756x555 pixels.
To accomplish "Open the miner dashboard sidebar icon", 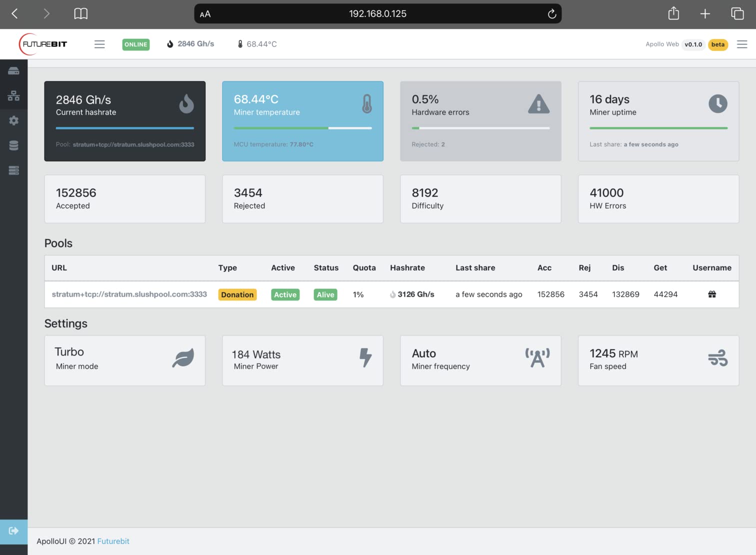I will 13,71.
